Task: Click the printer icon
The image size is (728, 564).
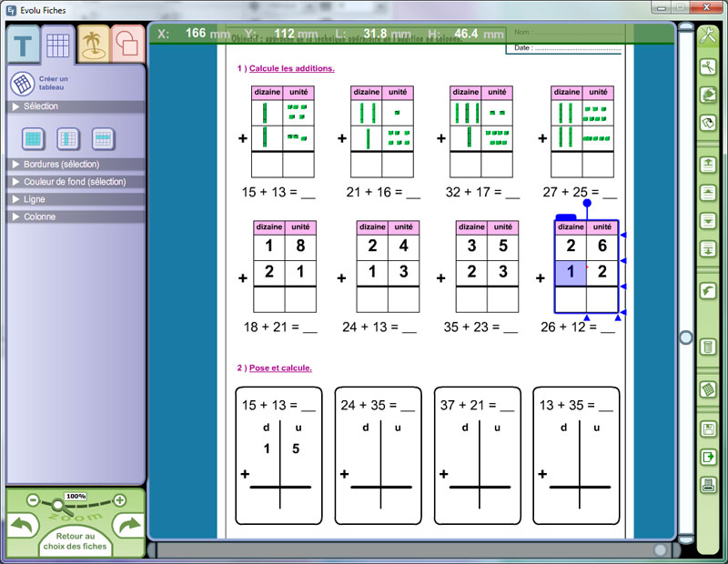Action: pos(708,485)
